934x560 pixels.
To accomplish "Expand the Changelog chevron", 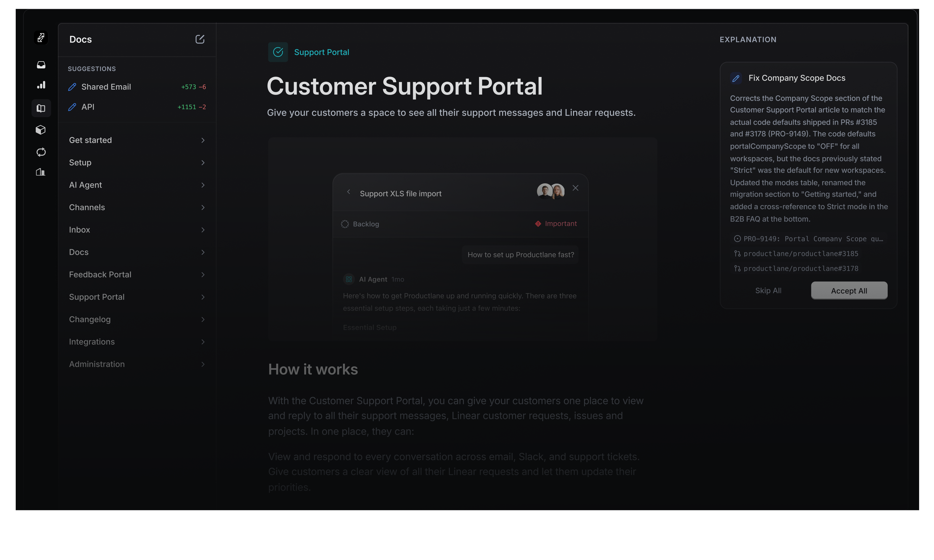I will pos(203,320).
